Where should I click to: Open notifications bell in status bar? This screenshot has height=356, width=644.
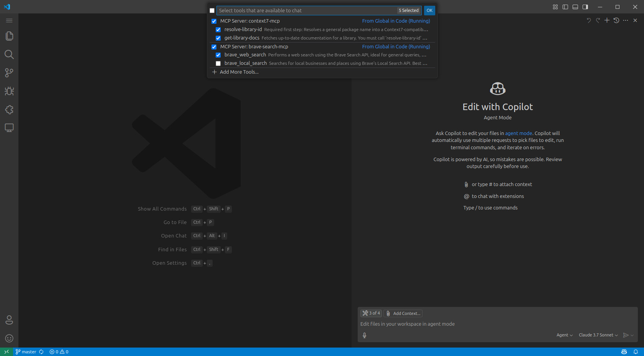(x=636, y=352)
